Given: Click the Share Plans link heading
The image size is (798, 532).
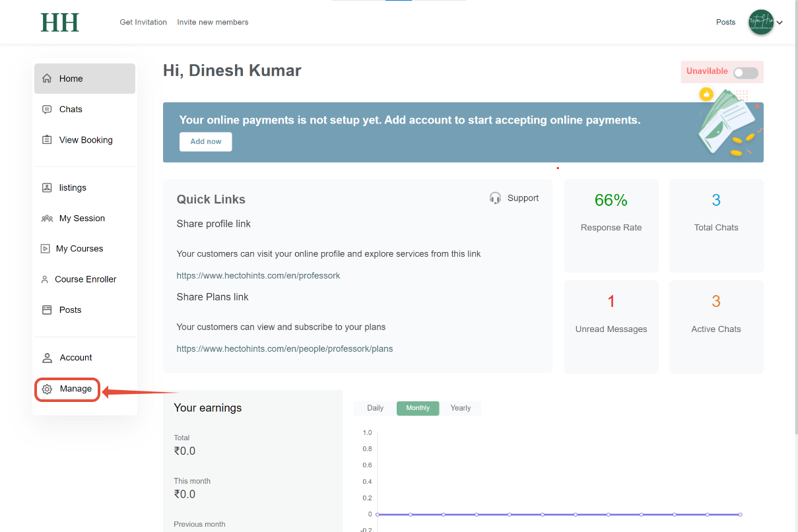Looking at the screenshot, I should (213, 297).
